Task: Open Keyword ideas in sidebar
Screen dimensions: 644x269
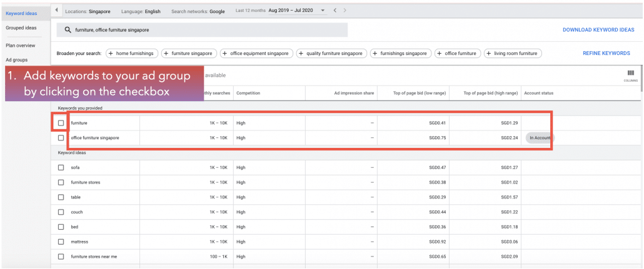Action: [x=21, y=13]
